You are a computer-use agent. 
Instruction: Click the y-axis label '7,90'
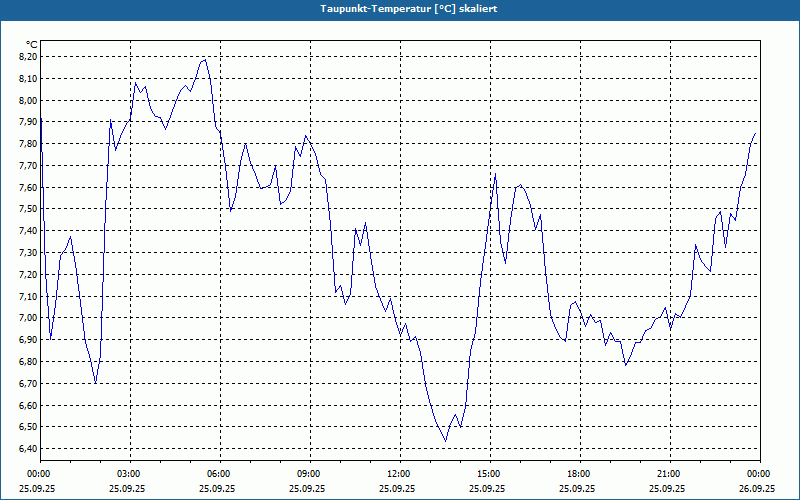click(29, 122)
